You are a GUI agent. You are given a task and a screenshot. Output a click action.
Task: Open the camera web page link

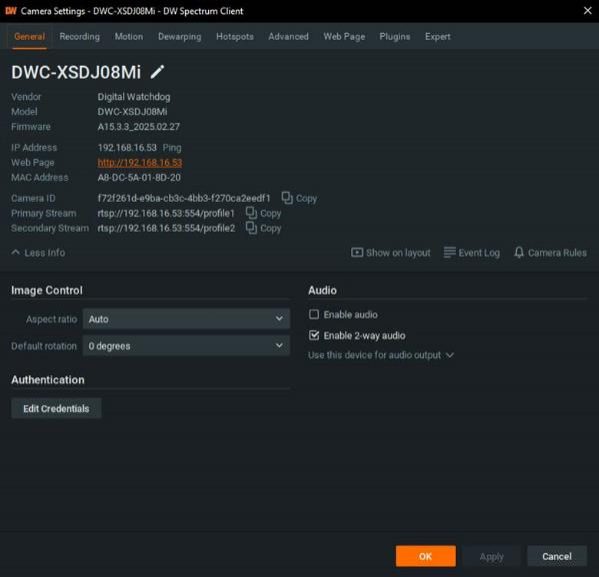pos(139,162)
